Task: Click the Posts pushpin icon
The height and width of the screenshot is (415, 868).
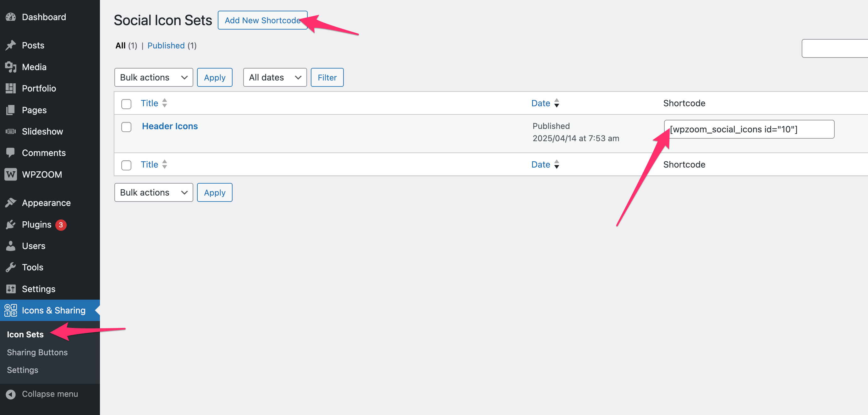Action: pyautogui.click(x=11, y=45)
